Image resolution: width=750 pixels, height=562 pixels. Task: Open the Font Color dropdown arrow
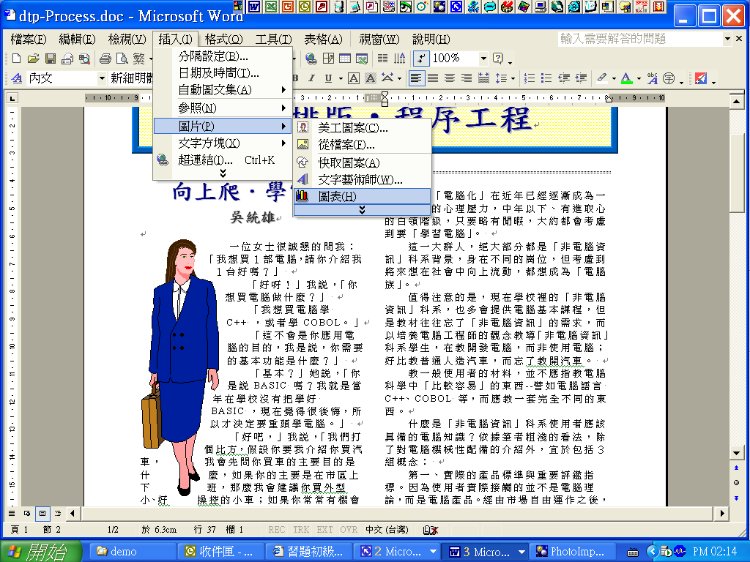639,78
